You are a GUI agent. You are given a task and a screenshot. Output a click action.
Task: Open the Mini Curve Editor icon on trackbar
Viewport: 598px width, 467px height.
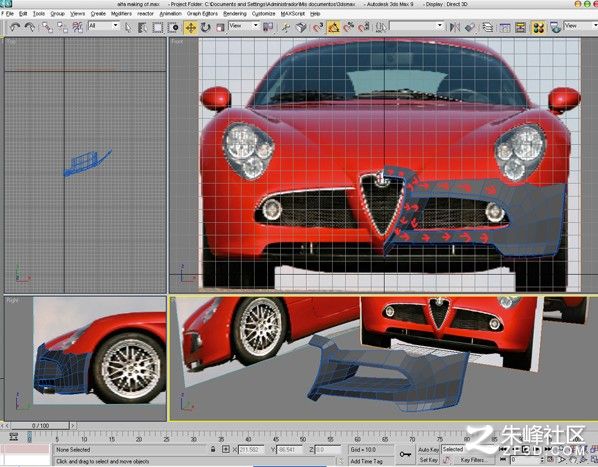click(x=14, y=437)
